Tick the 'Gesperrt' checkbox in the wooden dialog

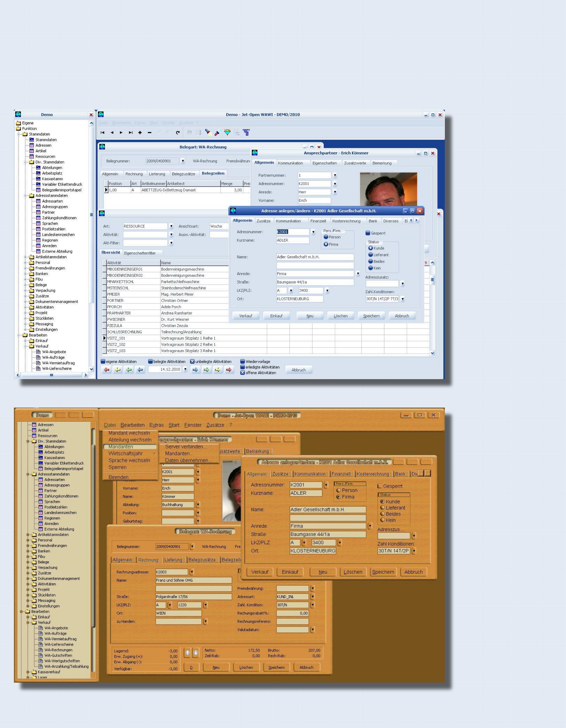point(379,486)
